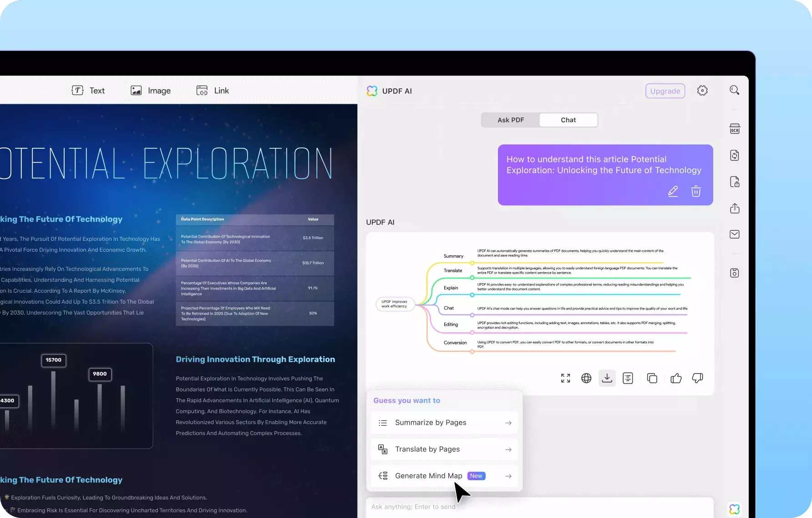The image size is (812, 518).
Task: Select the Chat tab
Action: (x=568, y=120)
